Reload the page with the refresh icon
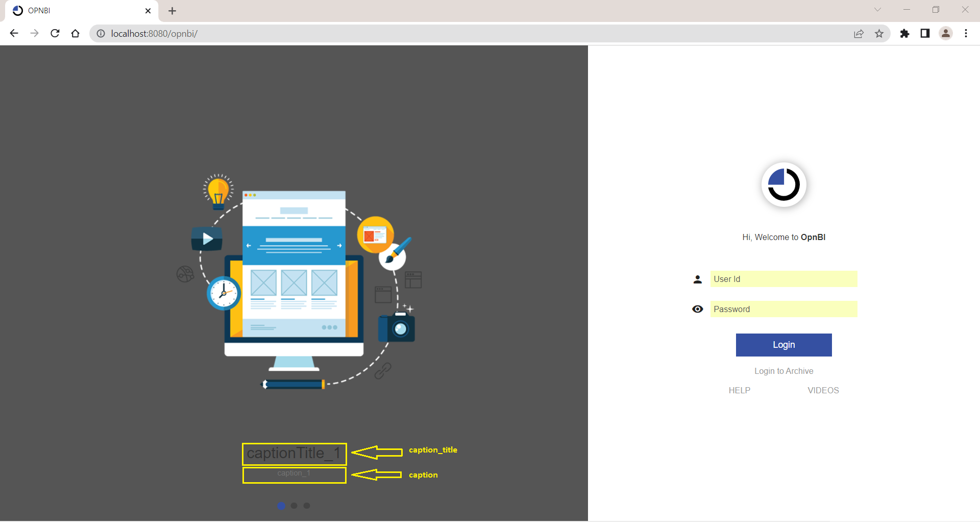The width and height of the screenshot is (980, 522). tap(55, 33)
